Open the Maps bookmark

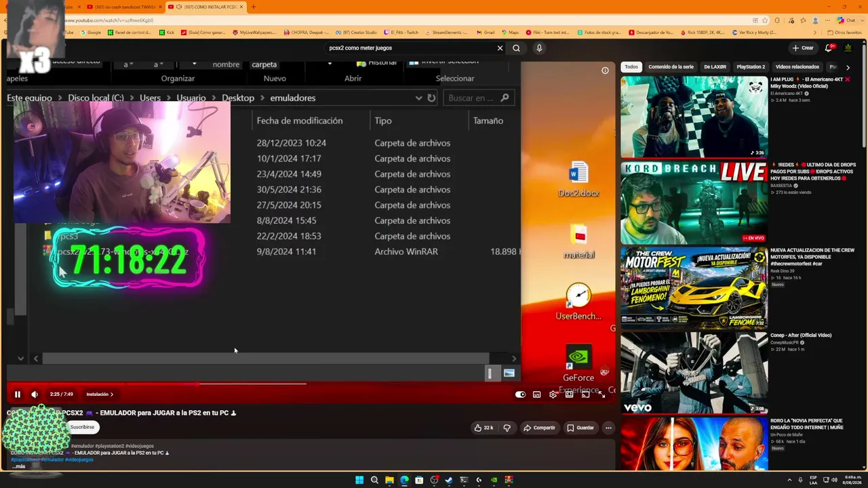coord(509,33)
